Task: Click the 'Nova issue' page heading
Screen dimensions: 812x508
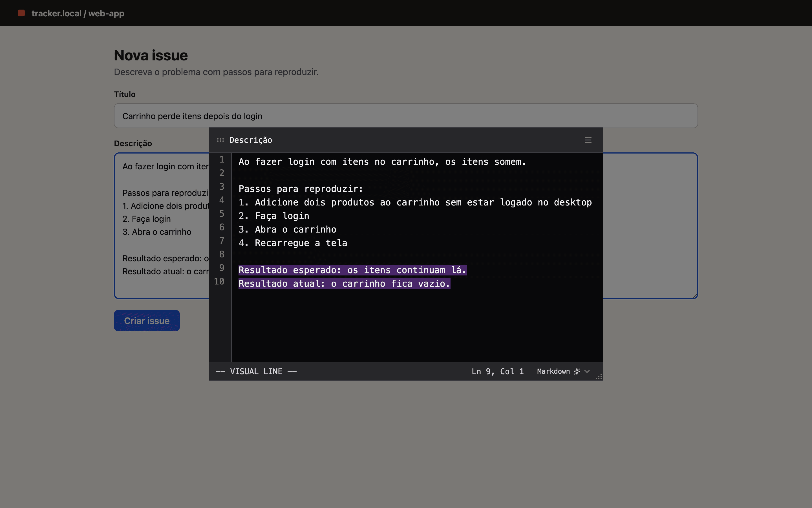Action: [x=151, y=55]
